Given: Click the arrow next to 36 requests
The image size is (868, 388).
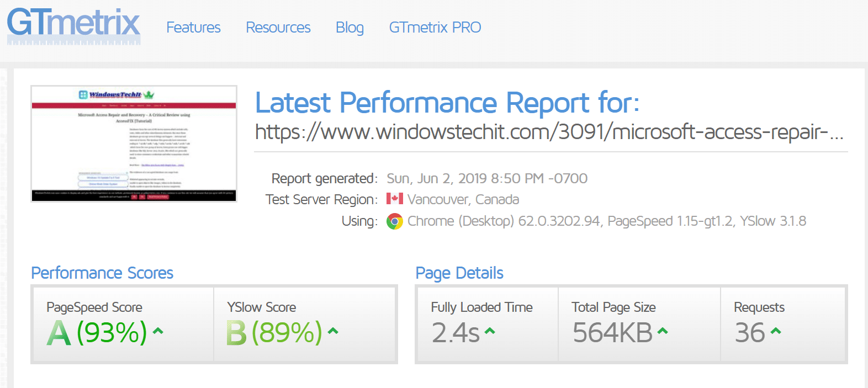Looking at the screenshot, I should (776, 331).
